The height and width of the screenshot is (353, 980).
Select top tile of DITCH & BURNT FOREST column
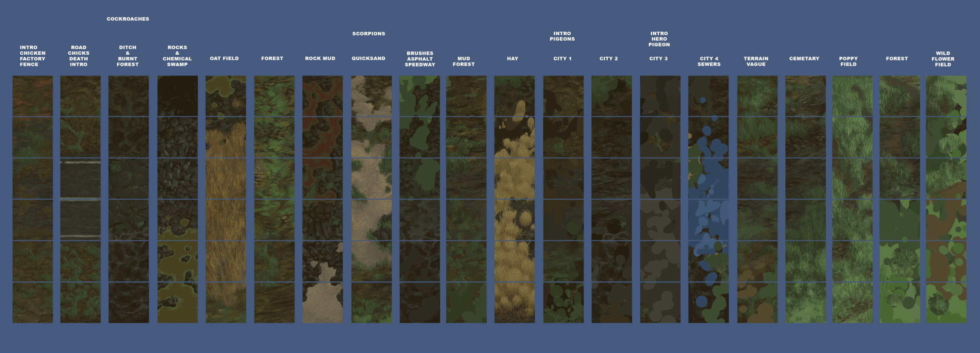coord(129,96)
